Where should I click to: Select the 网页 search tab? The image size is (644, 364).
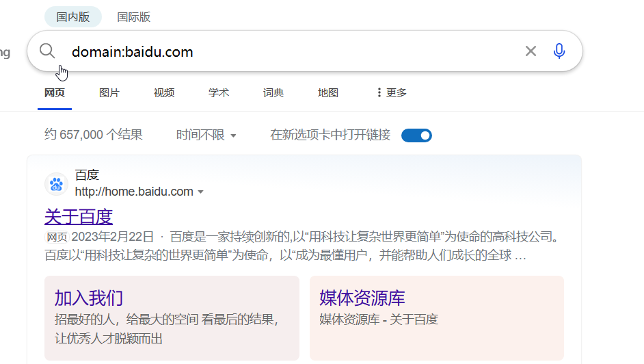(x=55, y=93)
